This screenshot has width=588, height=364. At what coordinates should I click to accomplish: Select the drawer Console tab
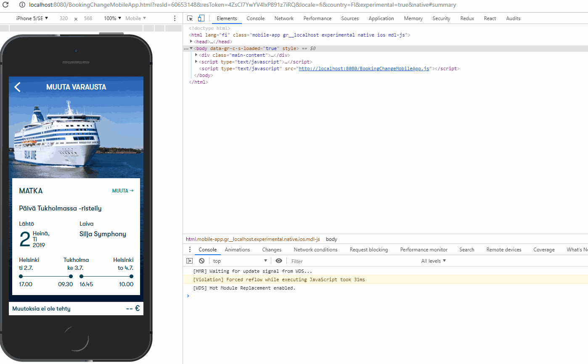(208, 250)
